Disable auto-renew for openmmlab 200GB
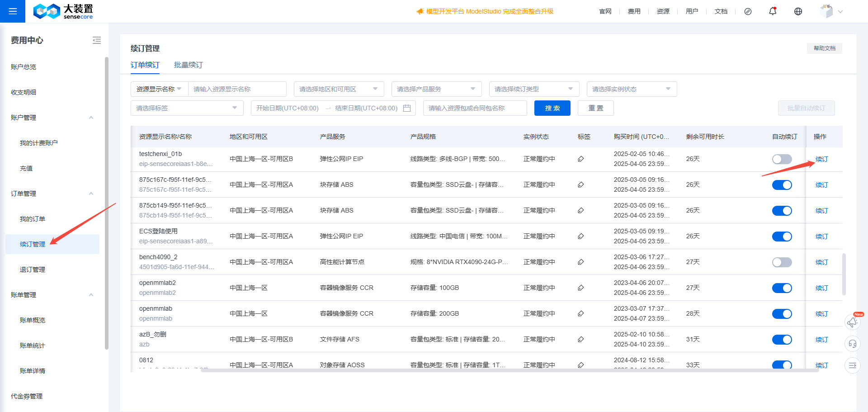The height and width of the screenshot is (412, 868). (x=782, y=314)
